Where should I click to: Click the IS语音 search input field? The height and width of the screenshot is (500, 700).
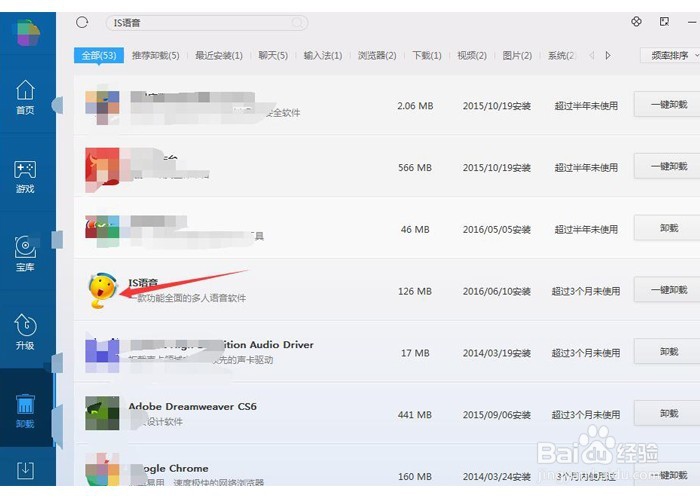[207, 23]
